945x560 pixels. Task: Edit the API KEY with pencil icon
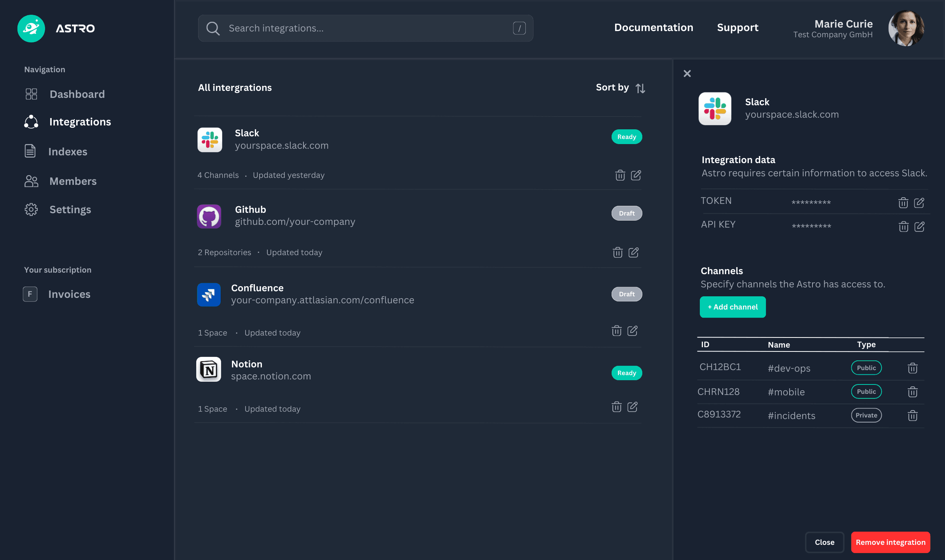tap(920, 226)
